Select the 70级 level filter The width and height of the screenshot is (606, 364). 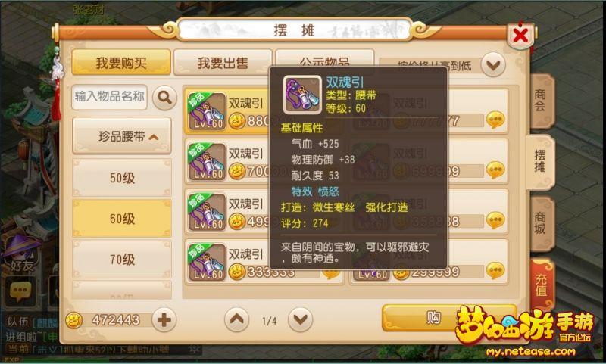[122, 260]
